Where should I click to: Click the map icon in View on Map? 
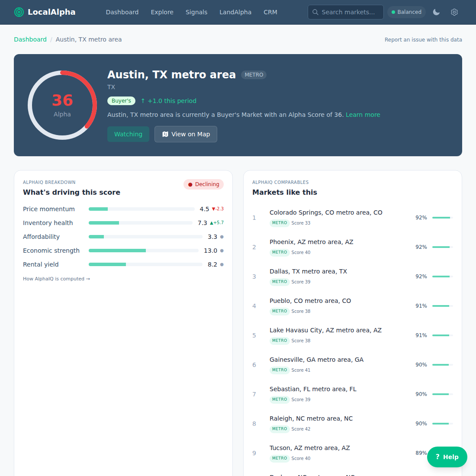tap(165, 134)
